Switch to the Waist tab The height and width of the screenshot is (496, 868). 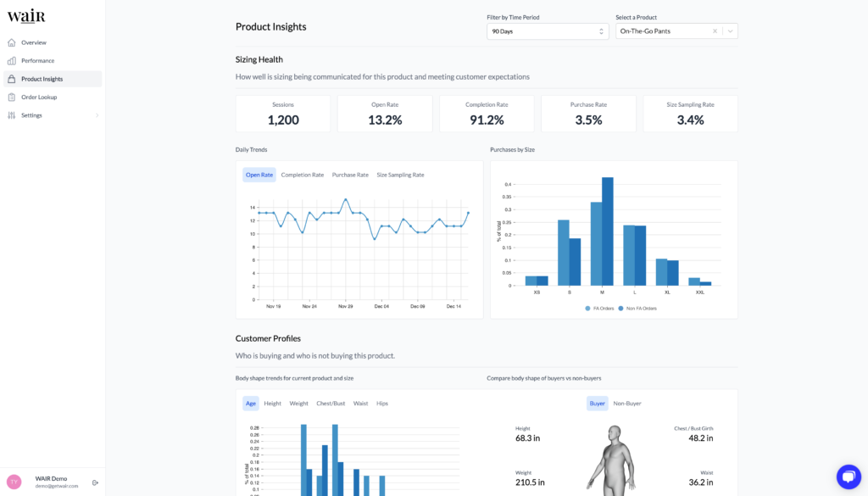pyautogui.click(x=360, y=404)
